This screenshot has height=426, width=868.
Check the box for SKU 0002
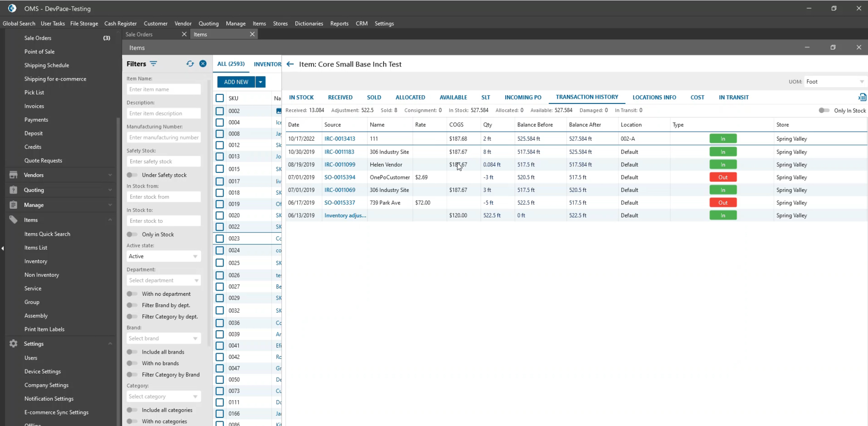coord(220,111)
